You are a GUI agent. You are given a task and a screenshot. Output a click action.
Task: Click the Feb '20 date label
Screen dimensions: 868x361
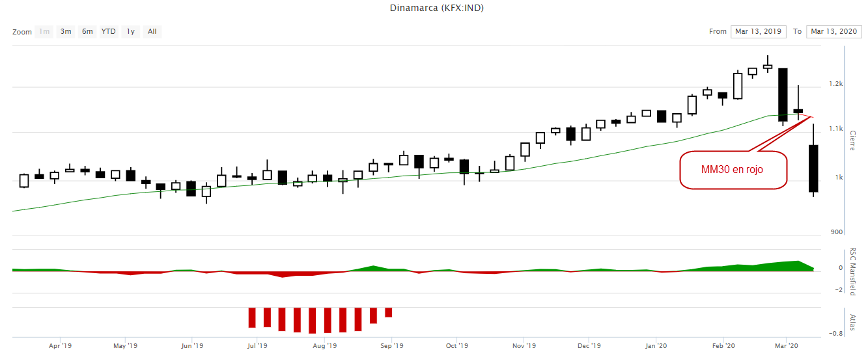point(723,346)
